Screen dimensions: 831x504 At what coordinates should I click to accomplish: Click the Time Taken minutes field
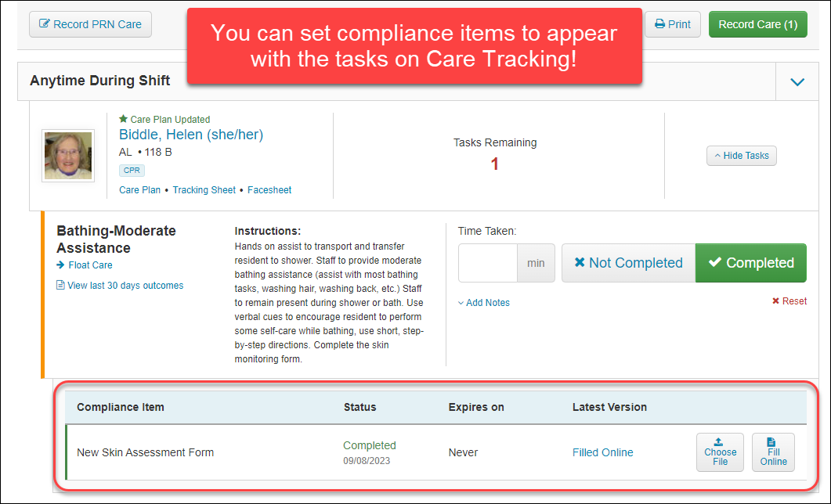pyautogui.click(x=488, y=263)
